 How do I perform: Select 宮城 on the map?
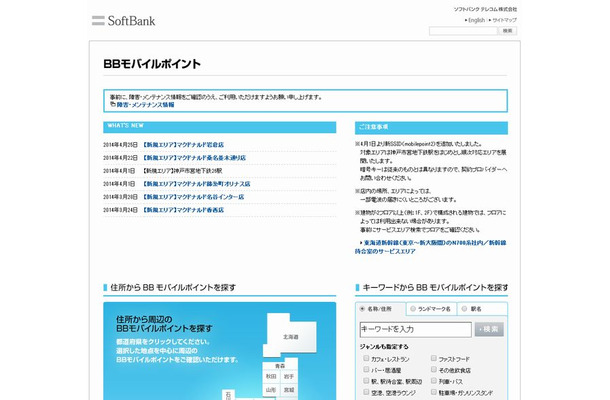click(x=289, y=389)
